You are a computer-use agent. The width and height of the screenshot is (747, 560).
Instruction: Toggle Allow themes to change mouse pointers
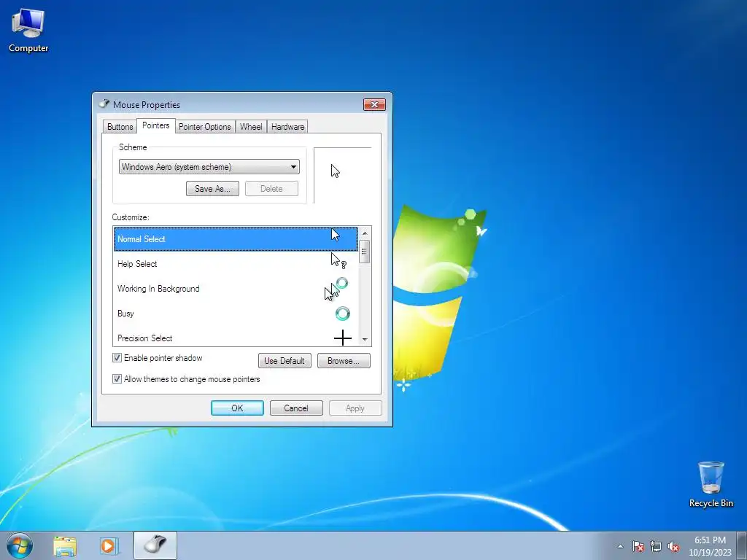[117, 379]
